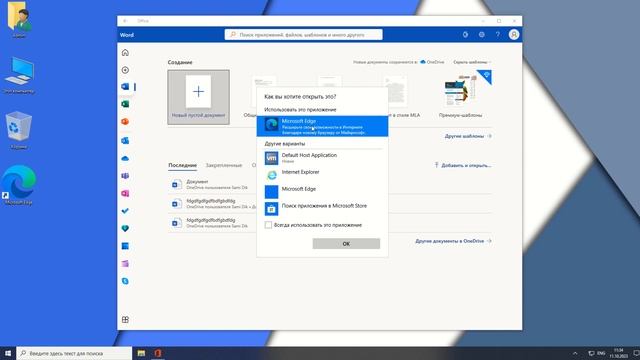
Task: Click the Office app icon in taskbar
Action: pyautogui.click(x=158, y=353)
